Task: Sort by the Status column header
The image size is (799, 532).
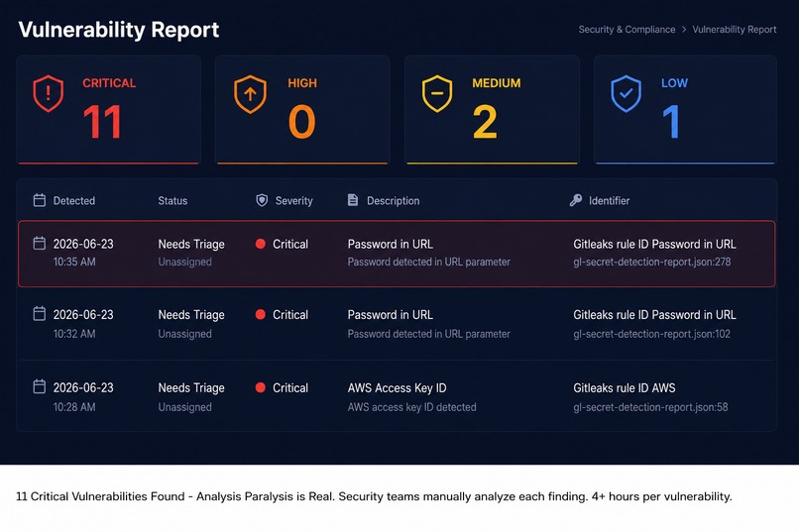Action: (x=172, y=200)
